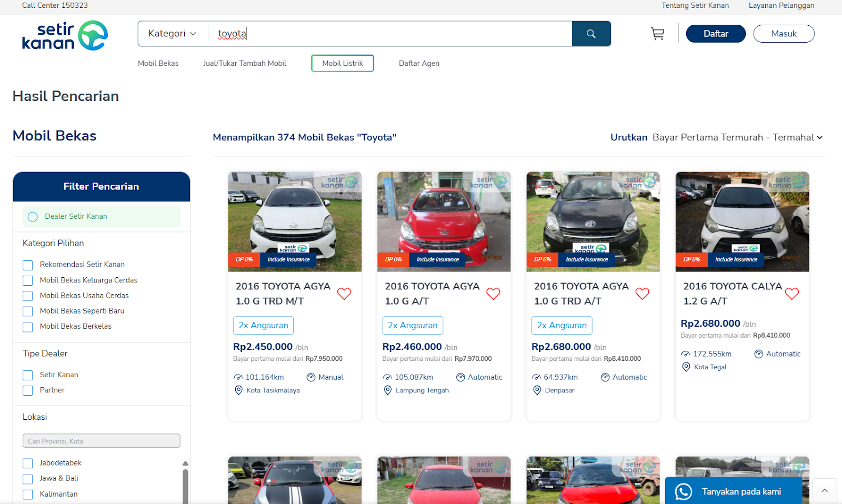Click the WhatsApp icon in Tanyakan pada kami
The width and height of the screenshot is (842, 504).
tap(684, 492)
